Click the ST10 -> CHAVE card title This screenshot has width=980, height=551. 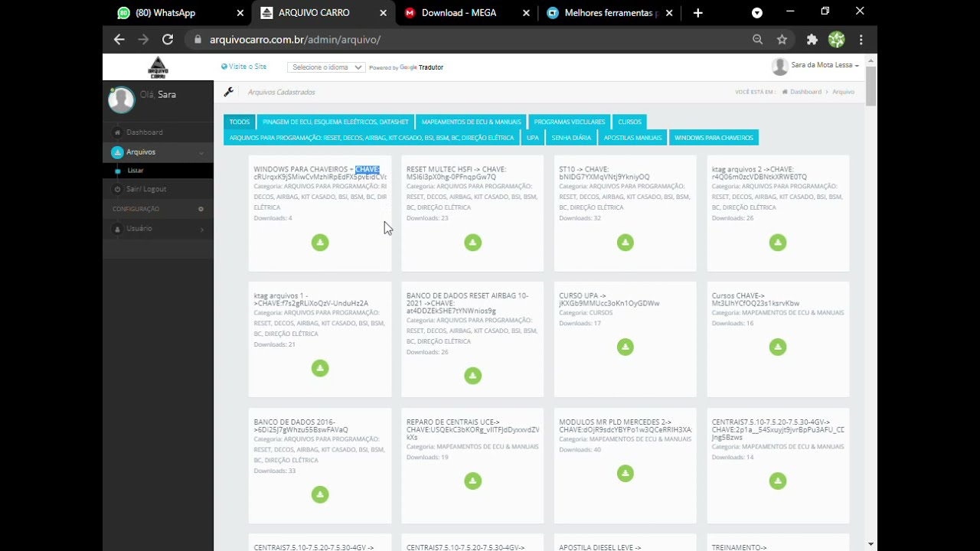tap(604, 173)
